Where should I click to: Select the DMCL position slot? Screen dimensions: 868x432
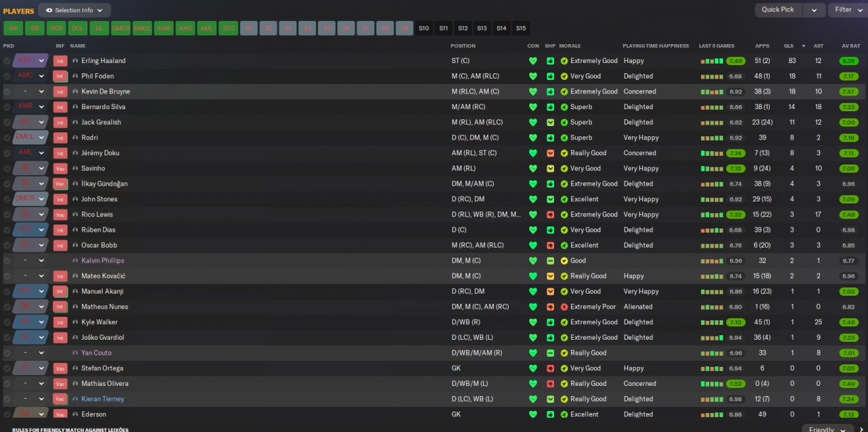[142, 28]
